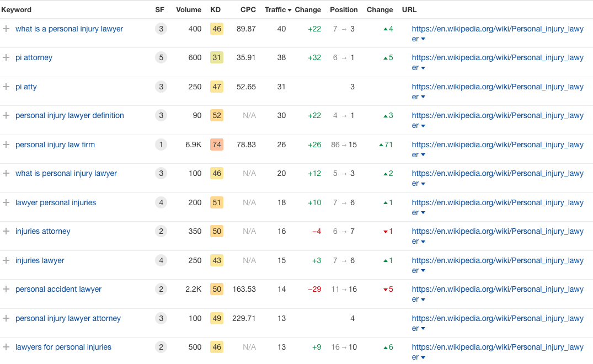Click the plus icon beside "personal accident lawyer"
This screenshot has width=593, height=364.
point(6,289)
